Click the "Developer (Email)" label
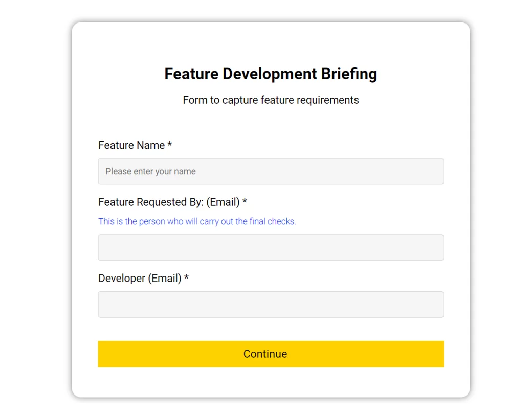Viewport: 532px width, 417px height. pyautogui.click(x=140, y=278)
